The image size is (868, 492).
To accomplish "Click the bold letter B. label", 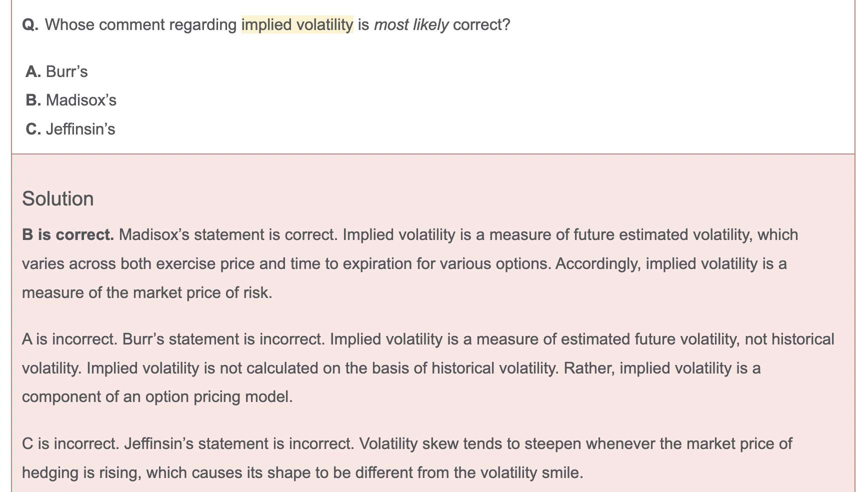I will [33, 100].
